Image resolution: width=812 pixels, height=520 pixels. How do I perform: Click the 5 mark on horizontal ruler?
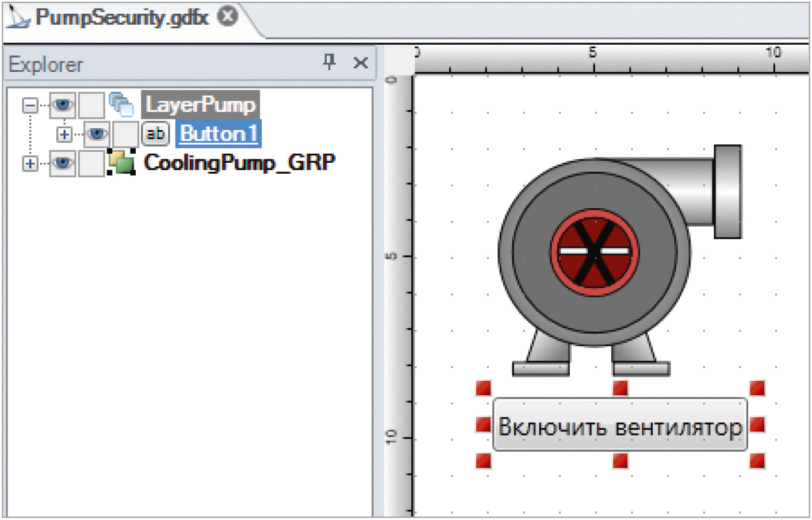593,52
